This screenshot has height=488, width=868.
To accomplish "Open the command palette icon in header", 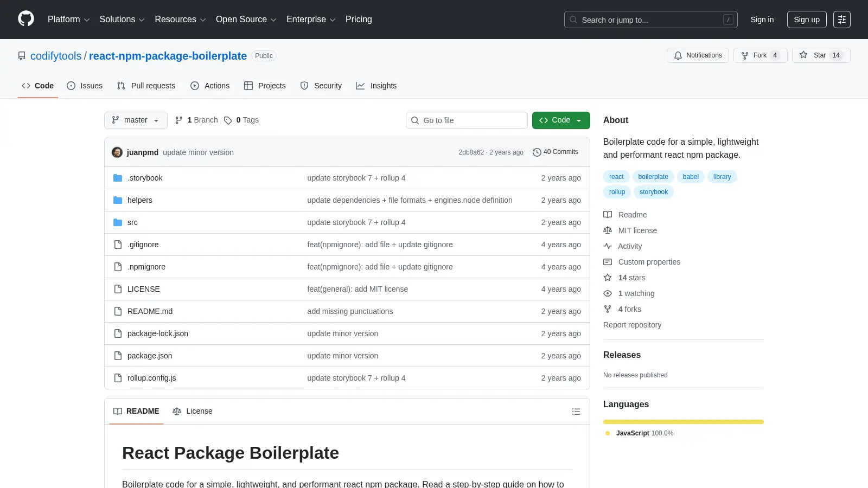I will pyautogui.click(x=842, y=20).
